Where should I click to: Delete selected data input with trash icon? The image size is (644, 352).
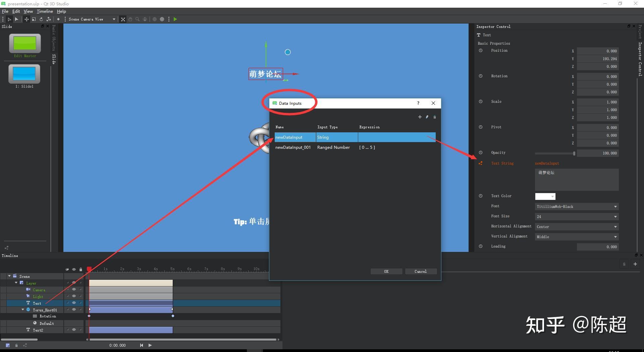click(x=435, y=117)
